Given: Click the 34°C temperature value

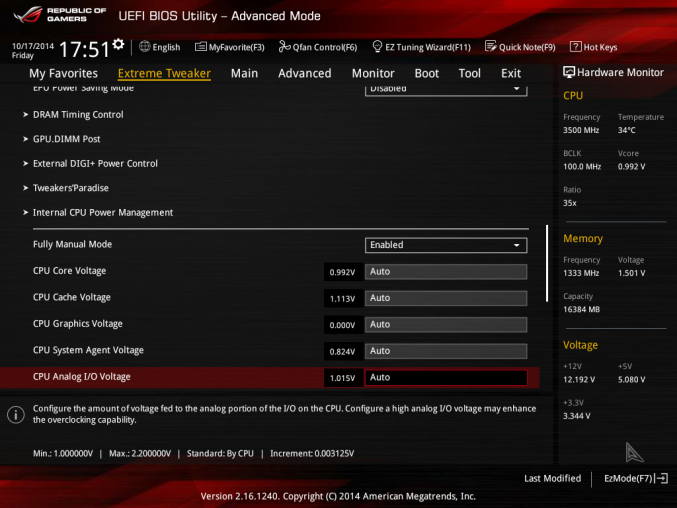Looking at the screenshot, I should pyautogui.click(x=626, y=130).
